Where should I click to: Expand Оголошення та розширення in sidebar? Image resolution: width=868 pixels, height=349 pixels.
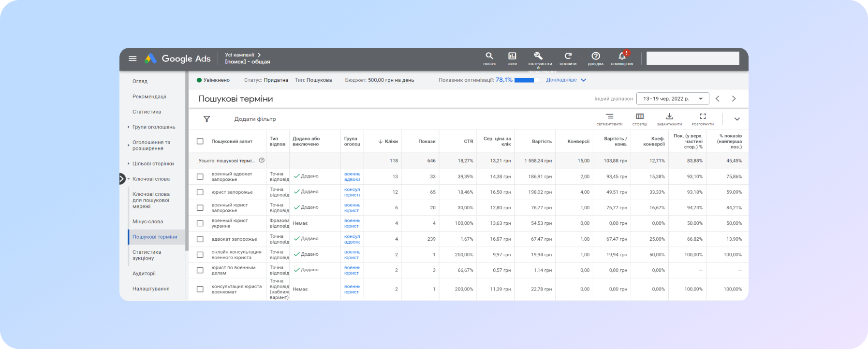pyautogui.click(x=128, y=145)
